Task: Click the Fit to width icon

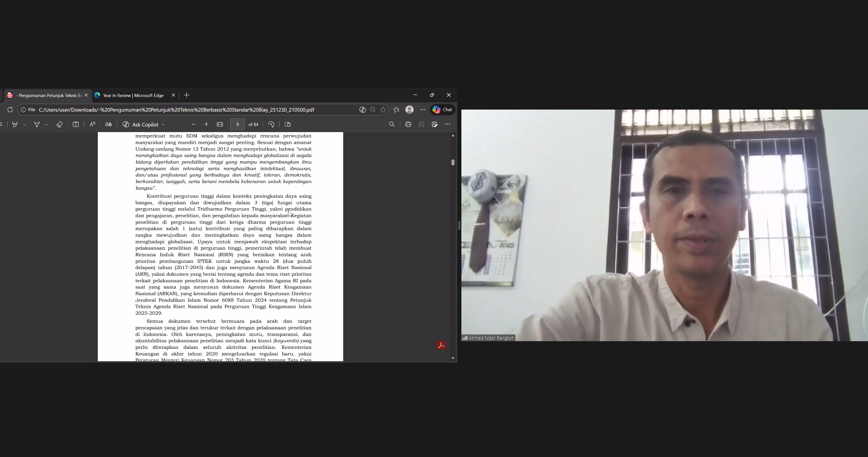Action: pyautogui.click(x=220, y=124)
